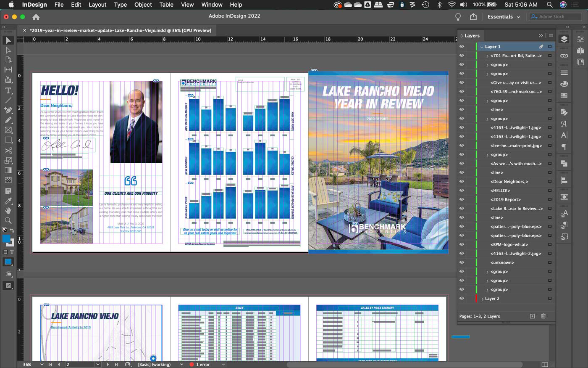The width and height of the screenshot is (588, 368).
Task: Open the Object menu
Action: (x=143, y=5)
